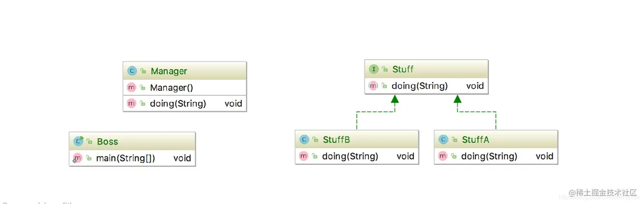Select the Manager class title
644x204 pixels.
[x=169, y=71]
